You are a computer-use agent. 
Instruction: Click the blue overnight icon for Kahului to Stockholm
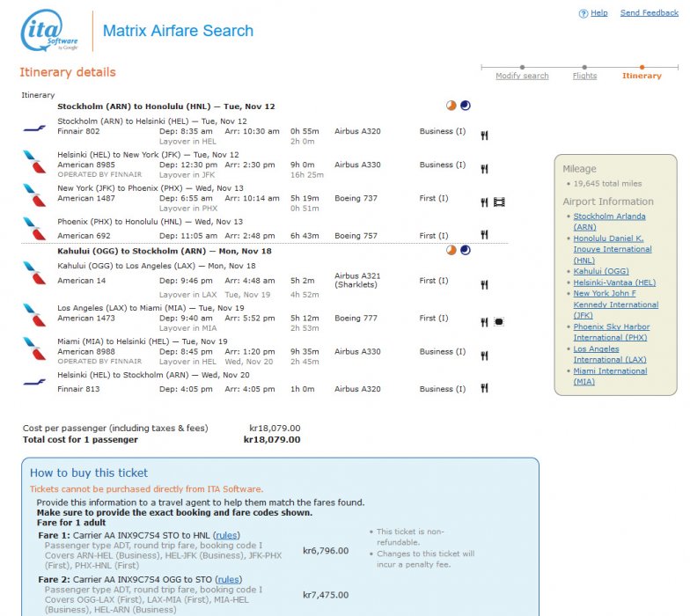pos(466,250)
